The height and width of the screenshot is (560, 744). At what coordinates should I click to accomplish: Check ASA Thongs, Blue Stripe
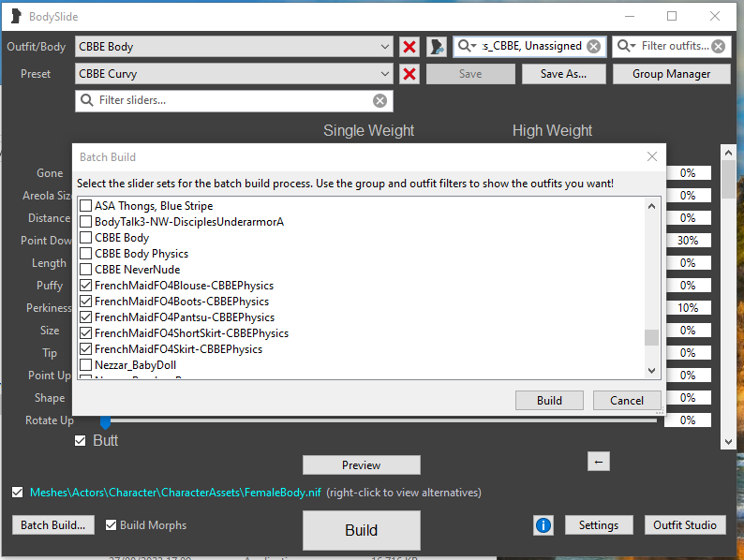[86, 206]
